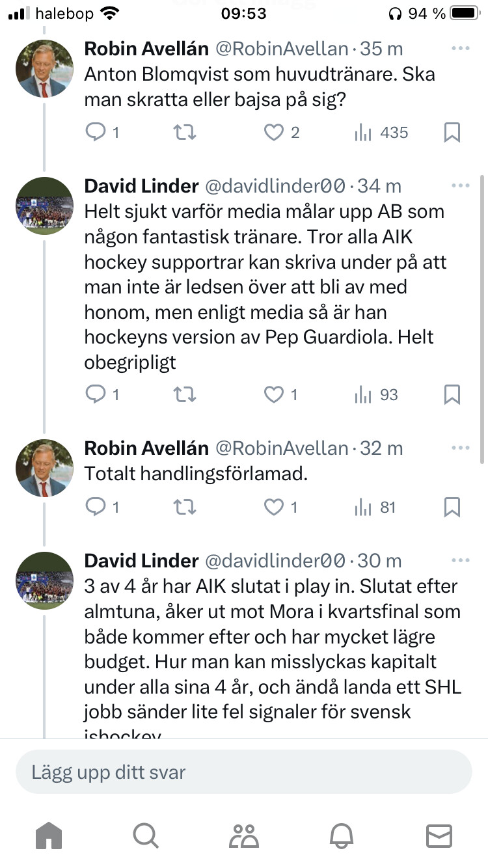Open Direct Messages envelope

439,836
